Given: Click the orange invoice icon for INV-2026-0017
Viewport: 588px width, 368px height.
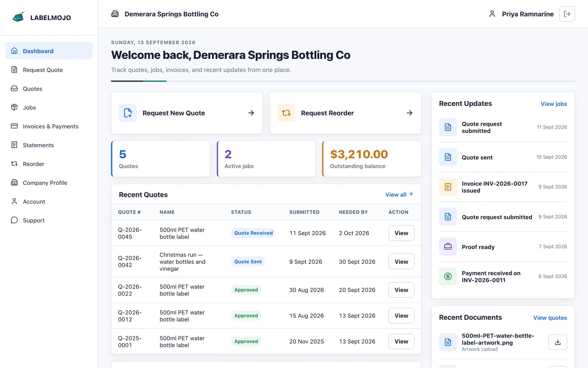Looking at the screenshot, I should coord(448,187).
